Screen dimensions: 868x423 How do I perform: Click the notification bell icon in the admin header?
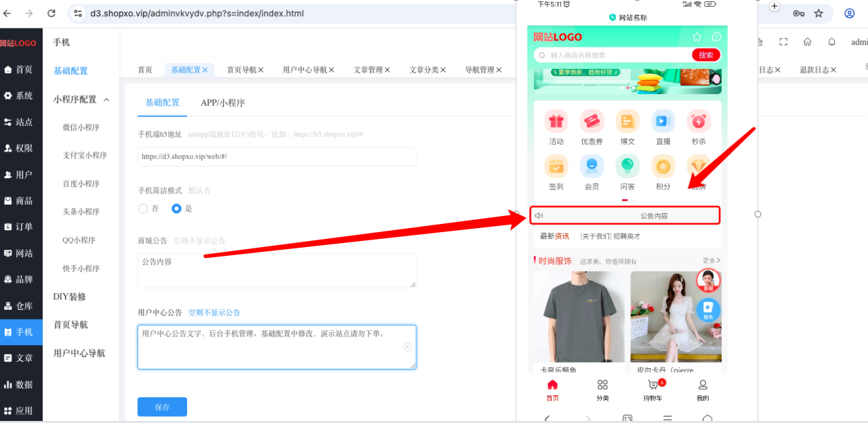tap(831, 42)
